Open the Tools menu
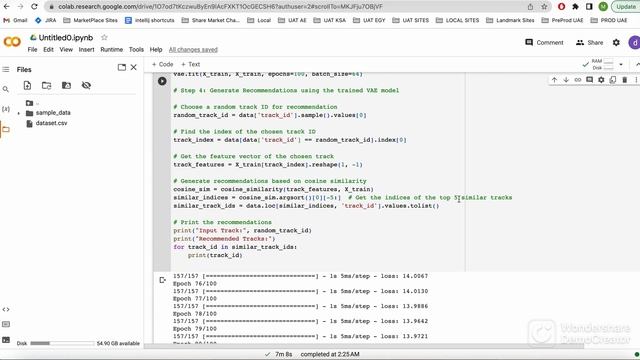The width and height of the screenshot is (640, 360). click(136, 49)
